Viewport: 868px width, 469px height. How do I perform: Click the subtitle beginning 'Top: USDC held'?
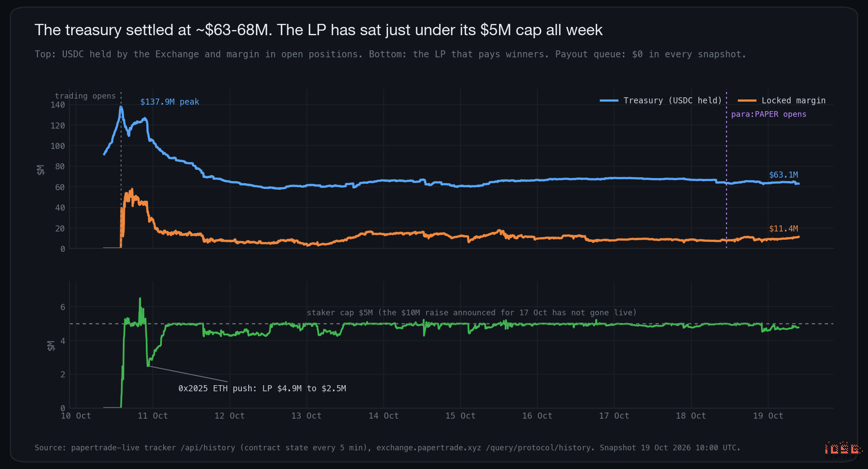pyautogui.click(x=390, y=54)
